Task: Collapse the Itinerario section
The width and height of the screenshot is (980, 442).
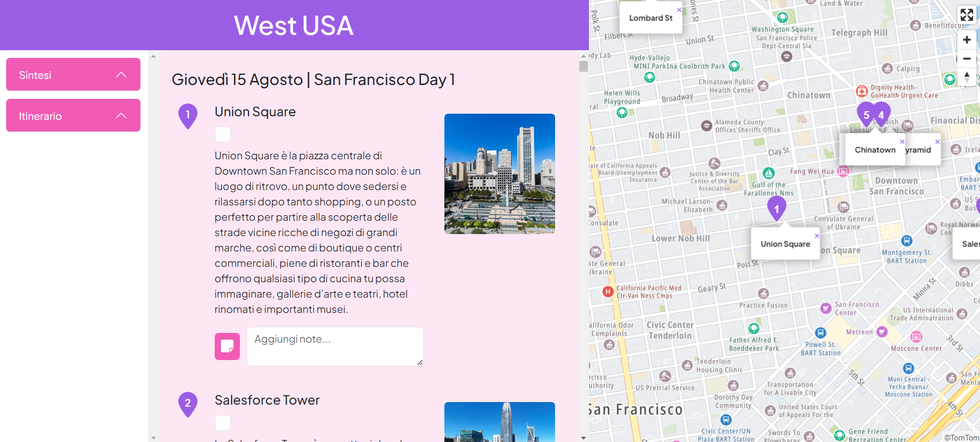Action: point(73,116)
